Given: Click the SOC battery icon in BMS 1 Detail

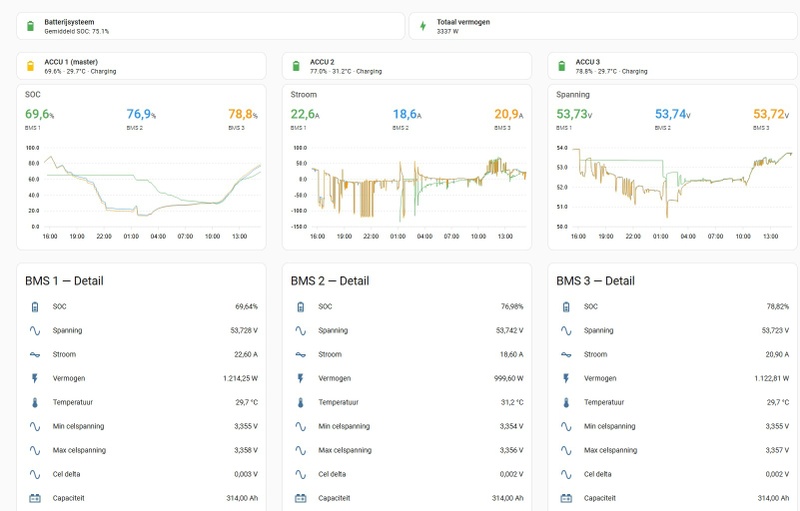Looking at the screenshot, I should [x=35, y=306].
